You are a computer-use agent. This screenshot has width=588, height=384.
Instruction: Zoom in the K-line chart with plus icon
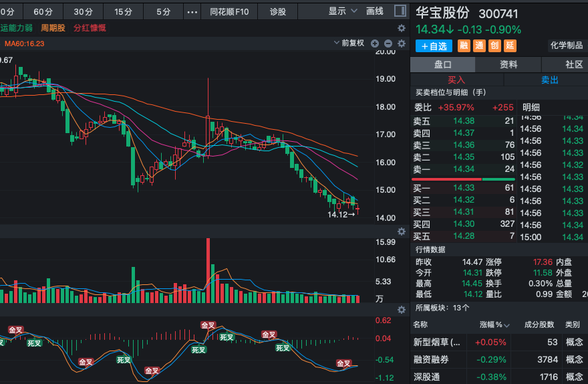(375, 43)
